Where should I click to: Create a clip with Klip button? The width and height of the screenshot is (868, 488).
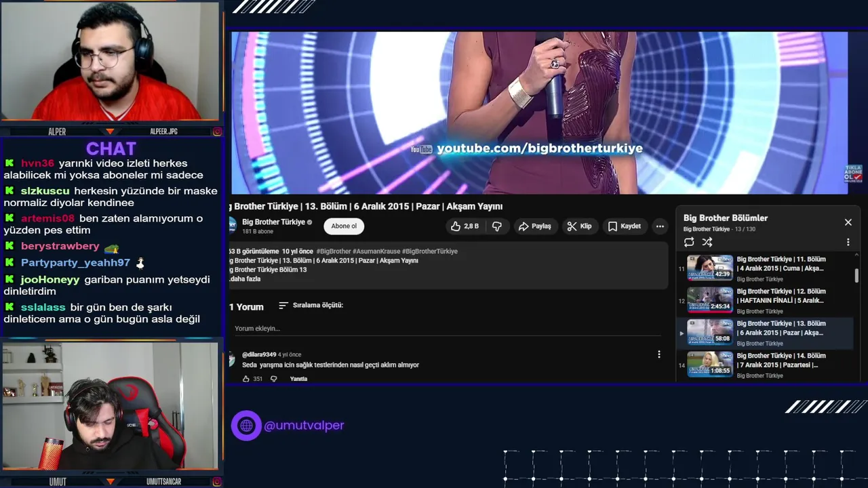coord(580,226)
